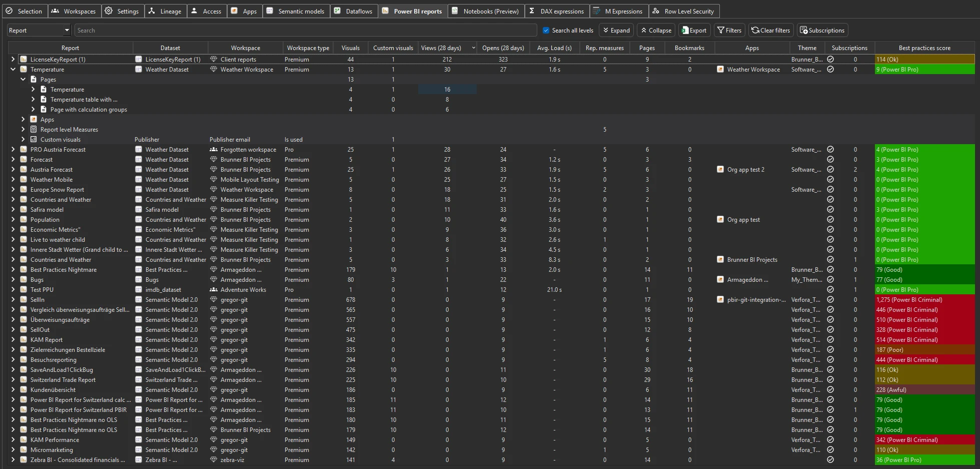Select the highlighted 16 views cell

pos(447,89)
